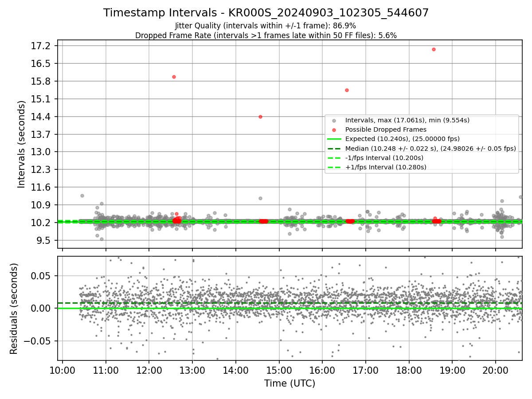Click the 13:00 time tick label

(x=192, y=370)
